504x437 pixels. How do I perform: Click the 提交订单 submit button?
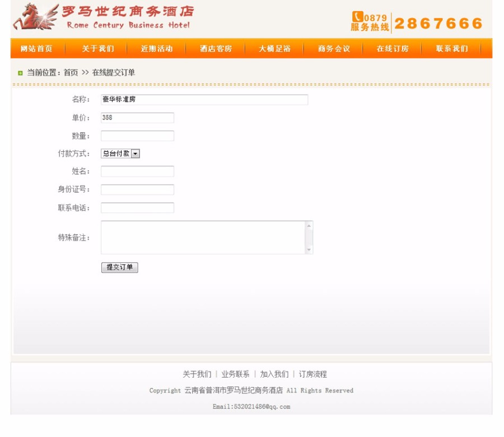tap(119, 267)
